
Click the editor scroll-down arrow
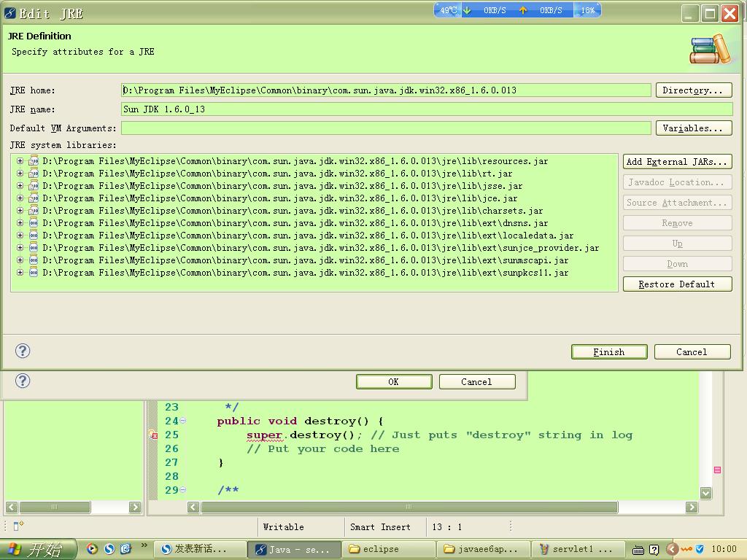(x=705, y=493)
